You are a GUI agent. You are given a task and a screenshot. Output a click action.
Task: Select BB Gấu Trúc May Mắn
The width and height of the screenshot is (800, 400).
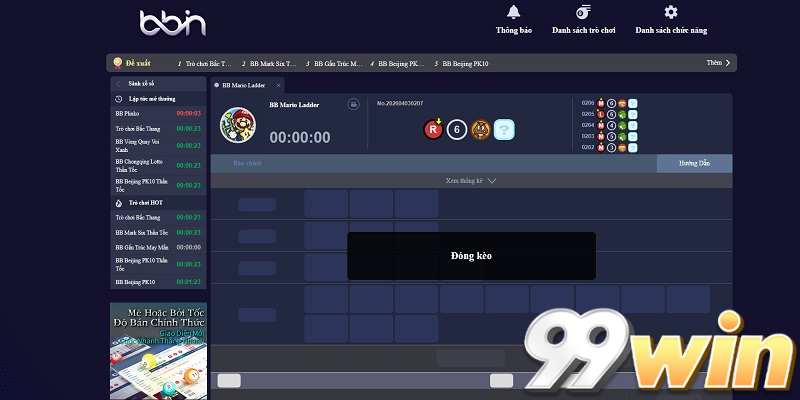(x=158, y=247)
